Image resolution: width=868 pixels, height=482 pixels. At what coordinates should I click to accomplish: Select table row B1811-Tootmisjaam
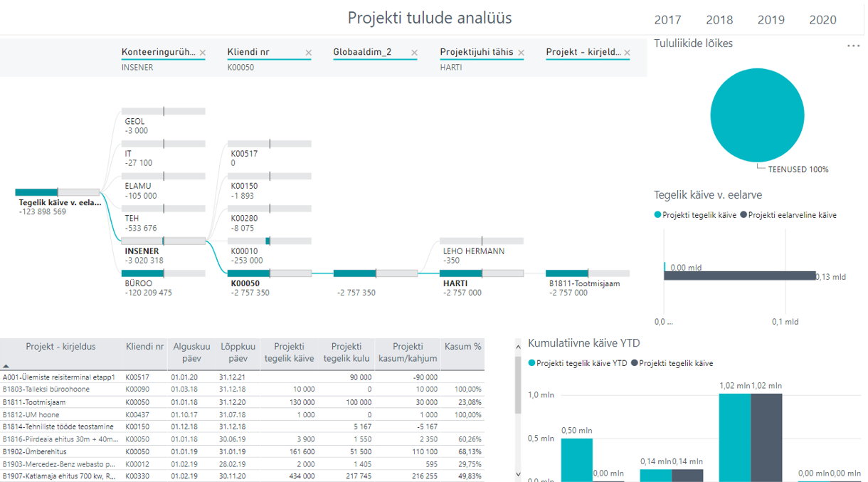pyautogui.click(x=242, y=402)
